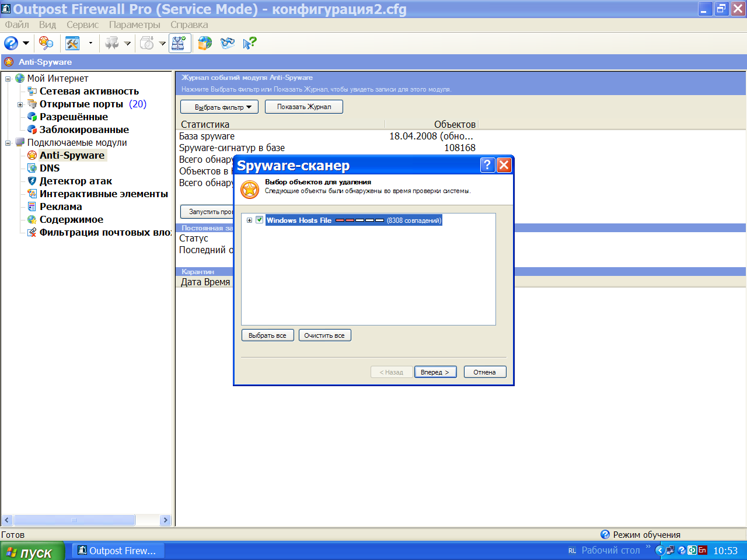Select Сетевая активность in the tree
The image size is (747, 560).
89,91
